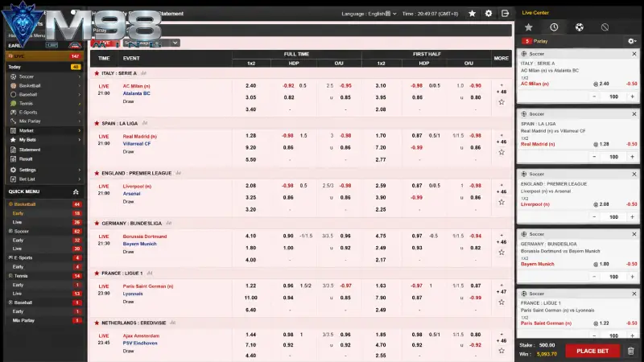Viewport: 644px width, 362px height.
Task: Select the soccer ball tab in Live Center
Action: click(x=579, y=27)
